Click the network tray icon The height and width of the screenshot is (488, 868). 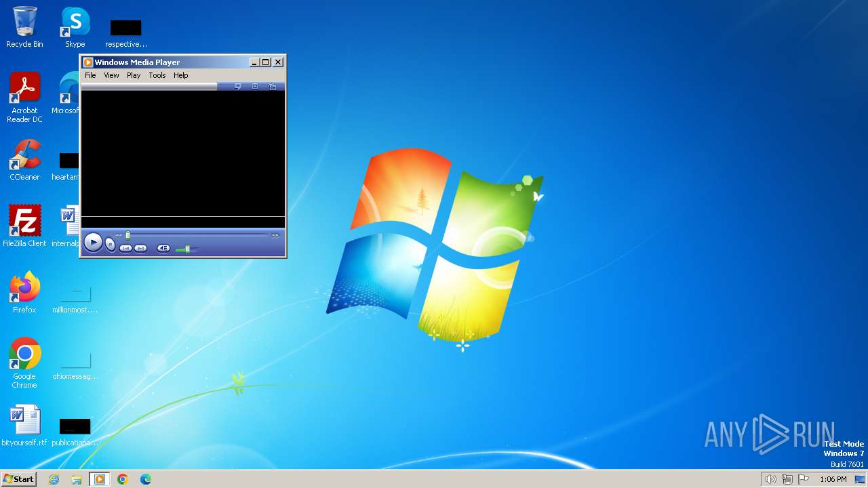click(787, 479)
